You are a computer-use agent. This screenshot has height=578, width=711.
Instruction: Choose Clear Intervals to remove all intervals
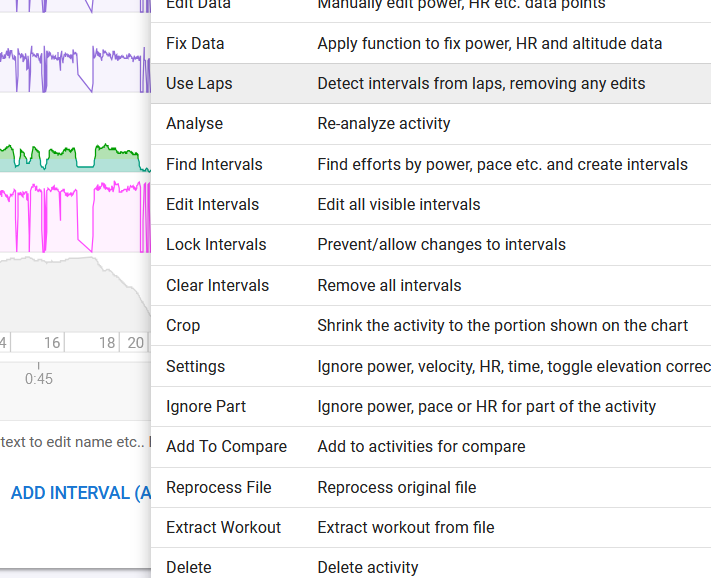coord(217,286)
